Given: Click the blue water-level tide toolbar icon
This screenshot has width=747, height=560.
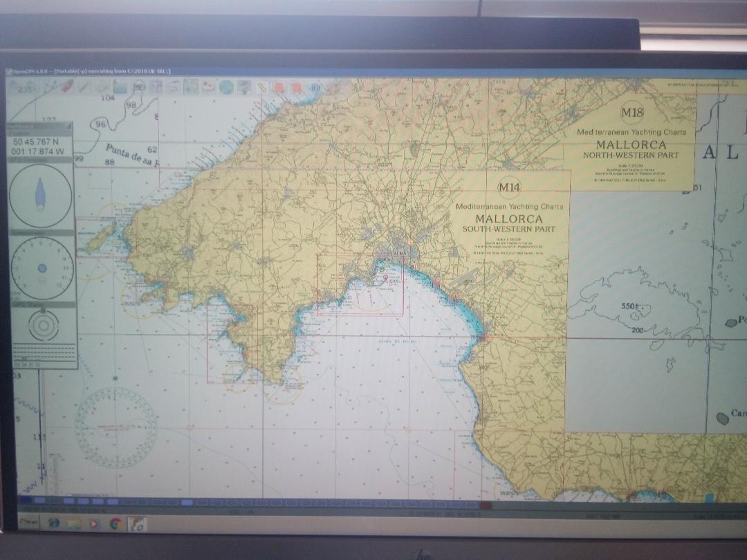Looking at the screenshot, I should [120, 86].
